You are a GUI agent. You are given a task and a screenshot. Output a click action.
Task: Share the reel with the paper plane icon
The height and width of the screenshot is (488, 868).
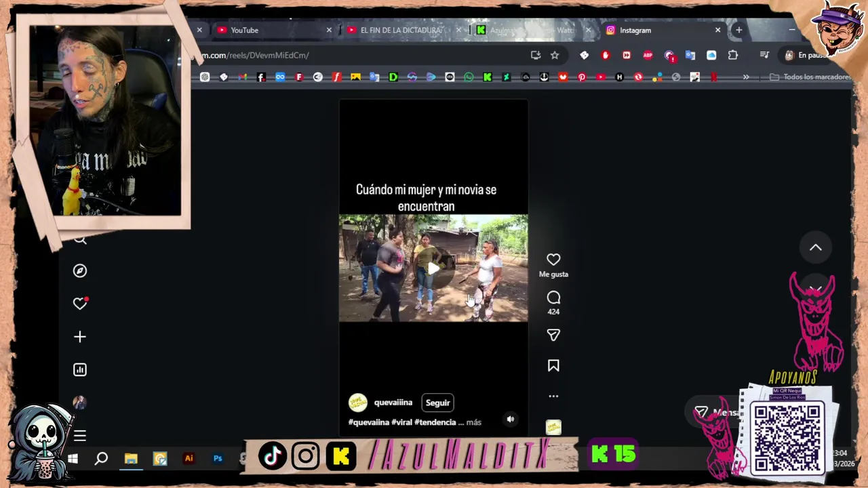click(553, 335)
